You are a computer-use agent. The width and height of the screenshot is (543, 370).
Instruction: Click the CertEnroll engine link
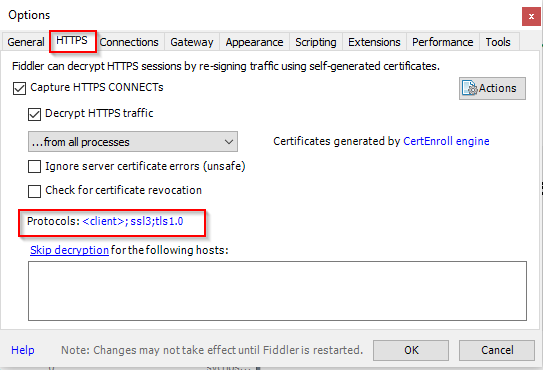[446, 141]
